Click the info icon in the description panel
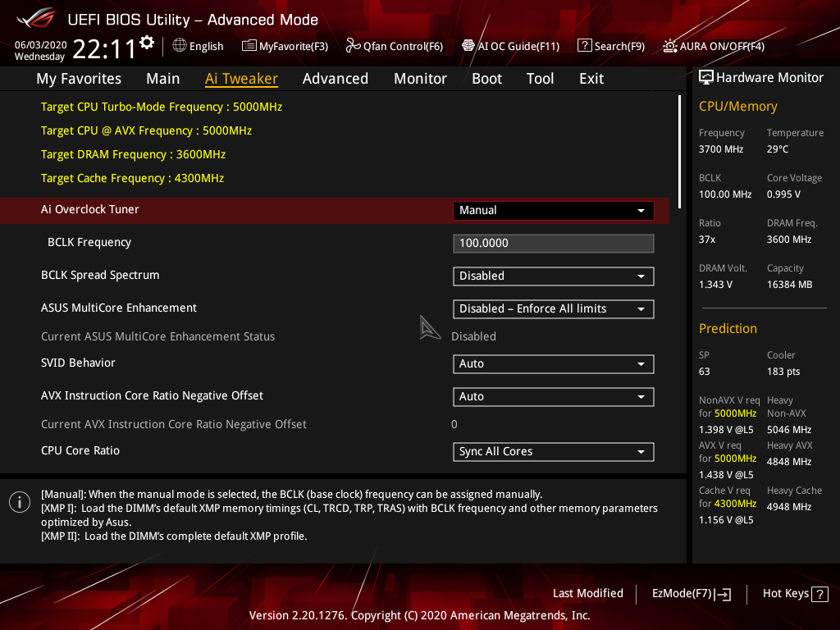The width and height of the screenshot is (840, 630). 19,501
